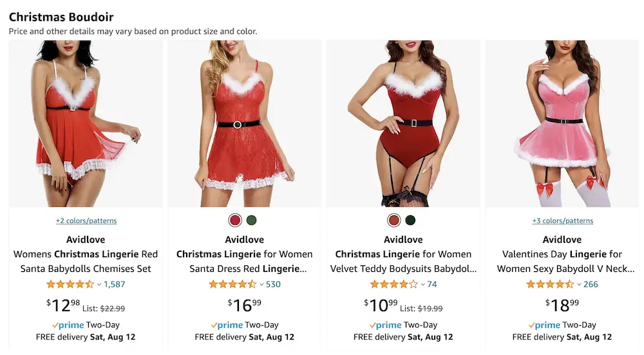View the 530 customer reviews
Image resolution: width=644 pixels, height=355 pixels.
[x=273, y=284]
